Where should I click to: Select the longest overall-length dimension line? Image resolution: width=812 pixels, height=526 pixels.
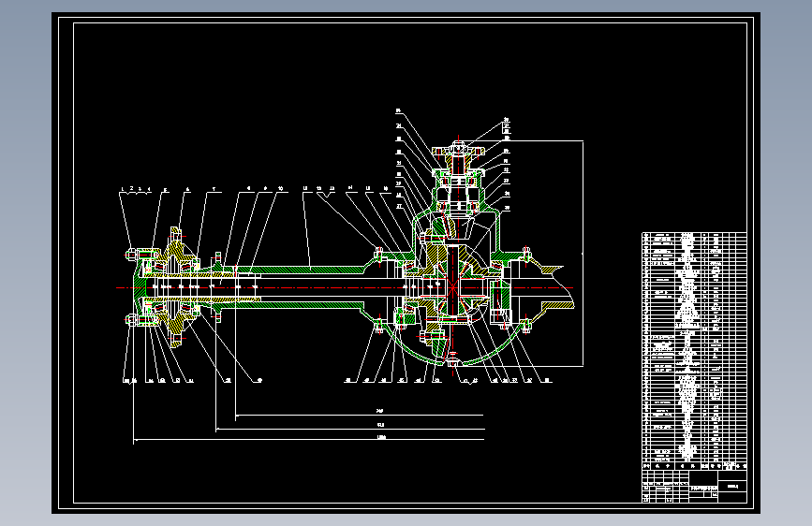(309, 440)
